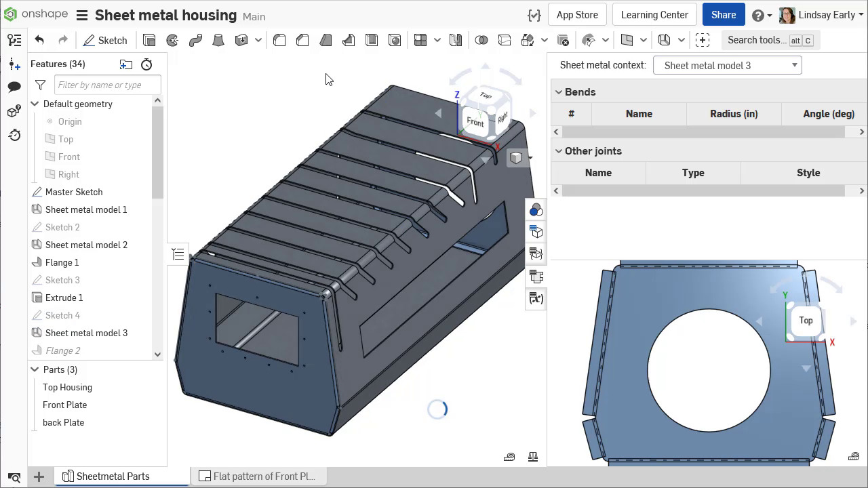Open the Sheet metal context dropdown

pyautogui.click(x=727, y=66)
